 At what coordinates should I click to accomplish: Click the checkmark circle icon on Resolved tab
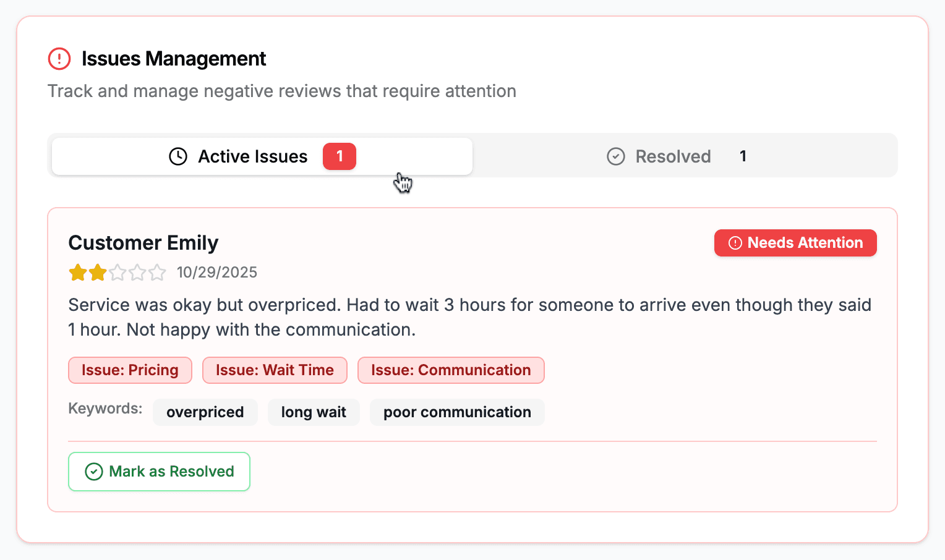click(x=615, y=156)
